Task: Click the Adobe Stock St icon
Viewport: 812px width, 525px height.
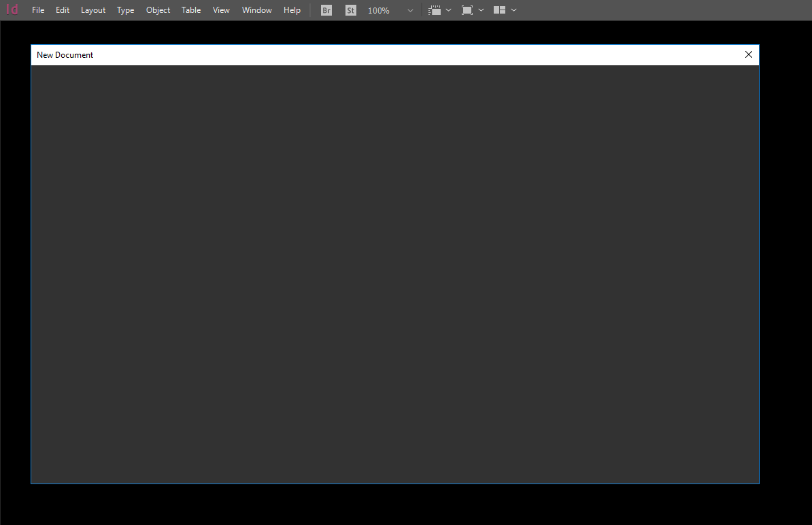Action: coord(350,10)
